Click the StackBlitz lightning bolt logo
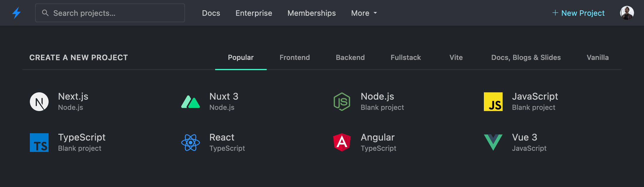This screenshot has width=644, height=187. click(x=16, y=13)
